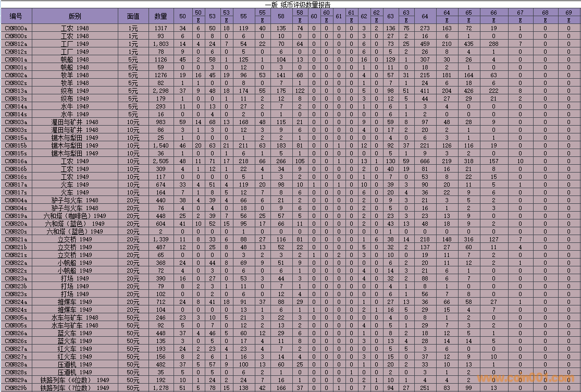Screen dimensions: 581x392
Task: Click 蓝火车 1949 in the CHN826s row
Action: point(75,341)
